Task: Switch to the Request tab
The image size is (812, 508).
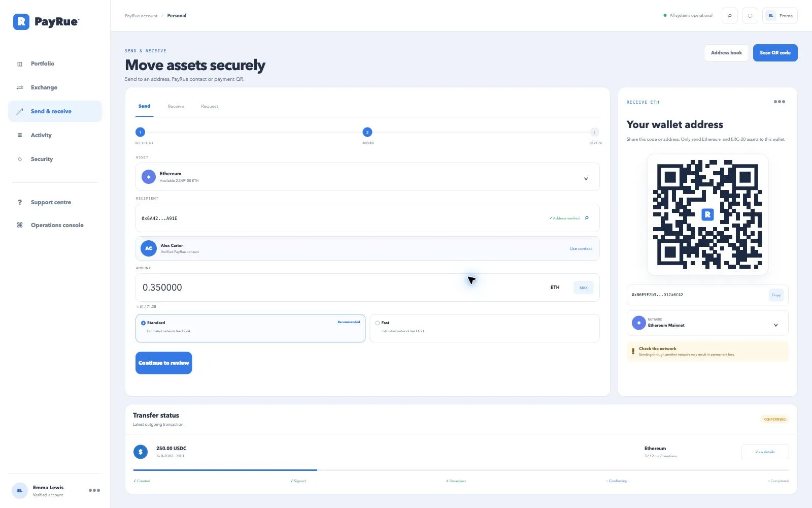Action: [210, 106]
